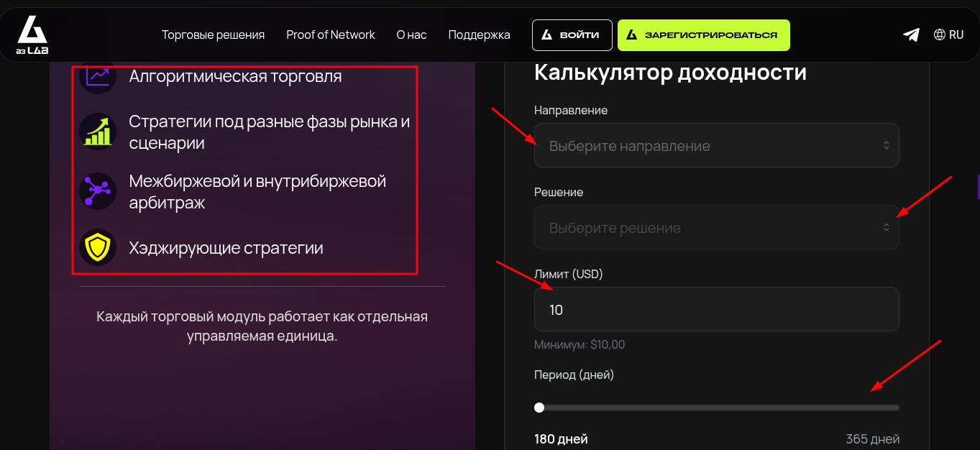980x450 pixels.
Task: Go to the О нас page
Action: point(411,35)
